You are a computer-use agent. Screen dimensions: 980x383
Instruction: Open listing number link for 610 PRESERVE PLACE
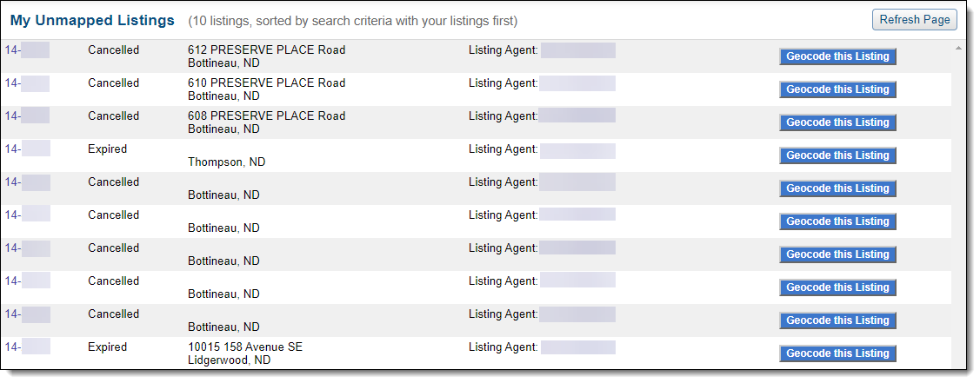click(27, 83)
